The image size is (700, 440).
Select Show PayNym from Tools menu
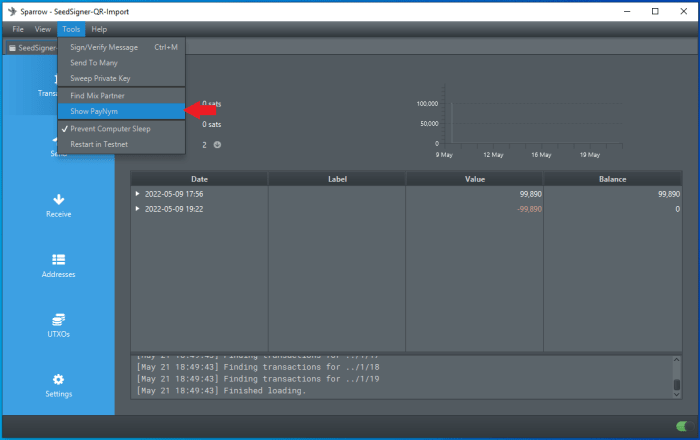pyautogui.click(x=94, y=111)
